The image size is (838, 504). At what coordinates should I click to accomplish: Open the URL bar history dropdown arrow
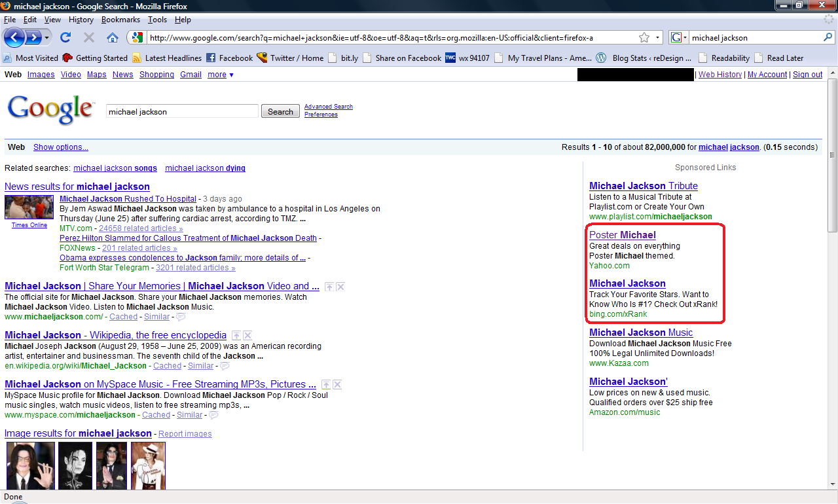[x=658, y=38]
